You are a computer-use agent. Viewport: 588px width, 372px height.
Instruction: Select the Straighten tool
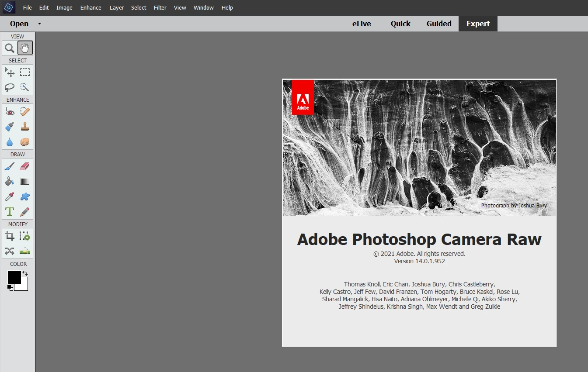click(x=25, y=251)
